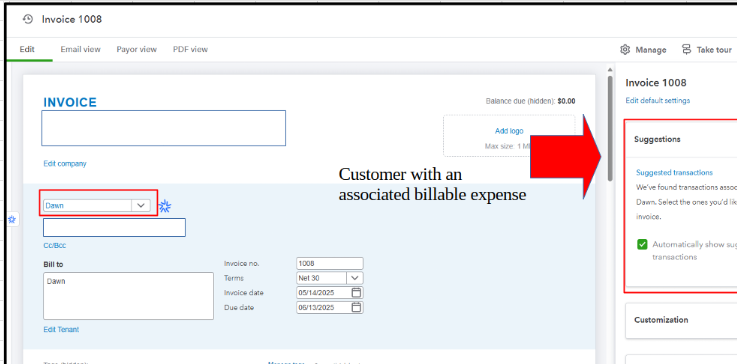Click the star icon on the left edge
Viewport: 737px width, 364px height.
click(12, 219)
